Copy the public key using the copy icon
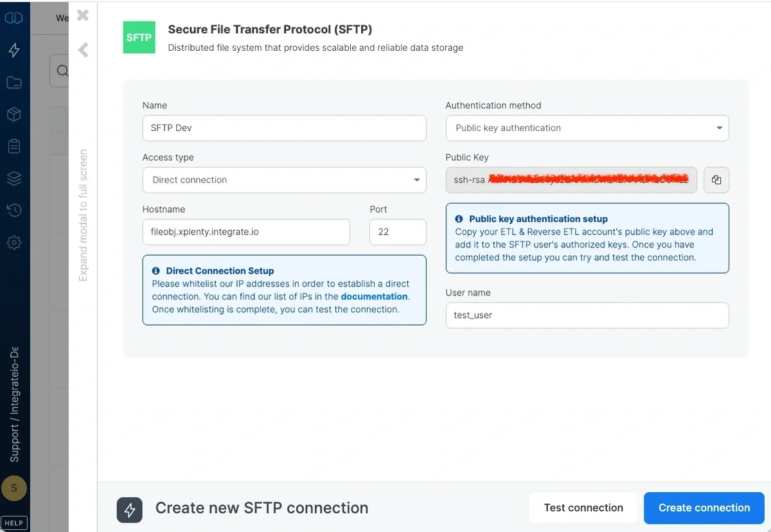This screenshot has height=532, width=771. (x=716, y=180)
